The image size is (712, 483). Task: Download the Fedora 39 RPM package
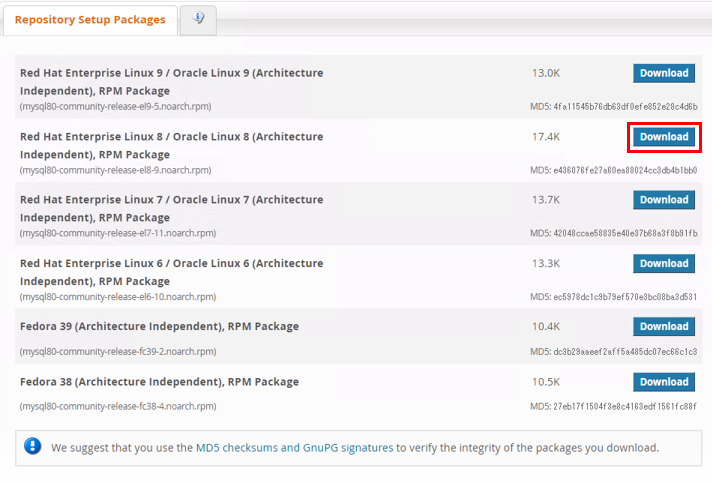[x=664, y=327]
